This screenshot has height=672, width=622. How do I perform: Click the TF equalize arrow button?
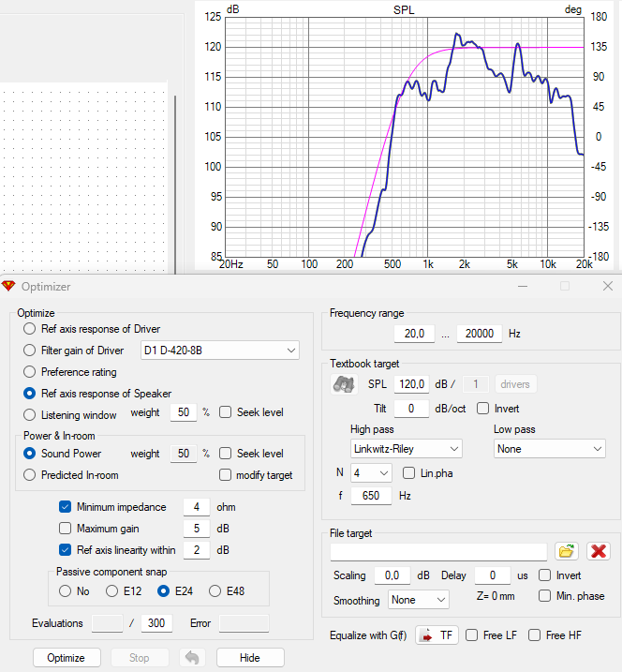437,635
